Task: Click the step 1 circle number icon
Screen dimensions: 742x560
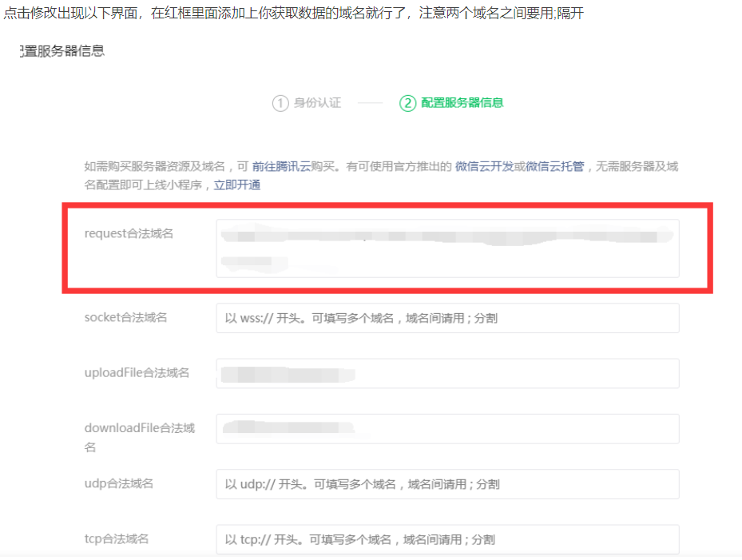Action: [280, 103]
